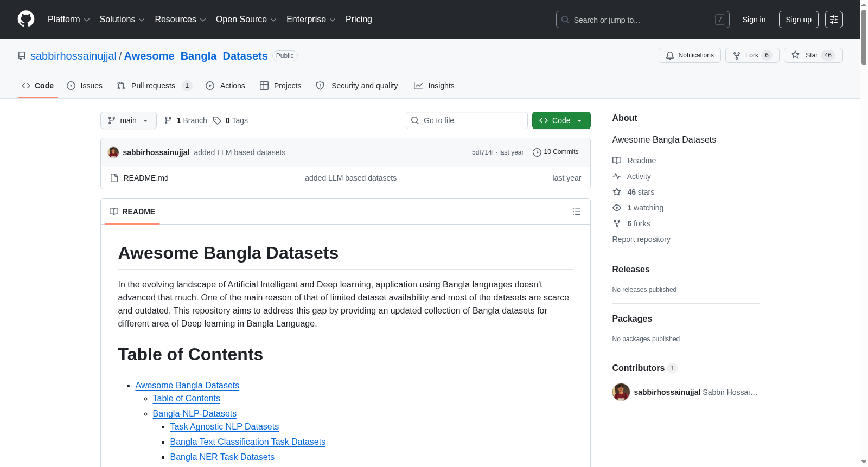Follow the Bangla-NLP-Datasets contents link
The height and width of the screenshot is (467, 868).
point(195,413)
